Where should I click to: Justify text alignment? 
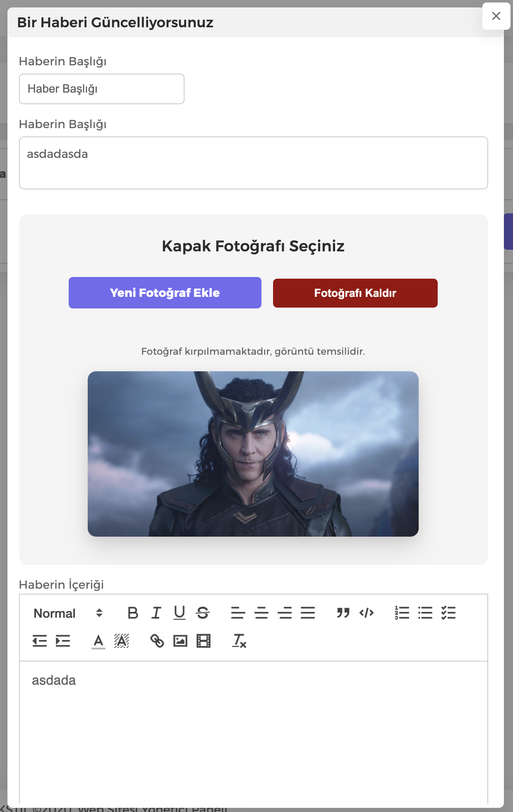click(308, 613)
